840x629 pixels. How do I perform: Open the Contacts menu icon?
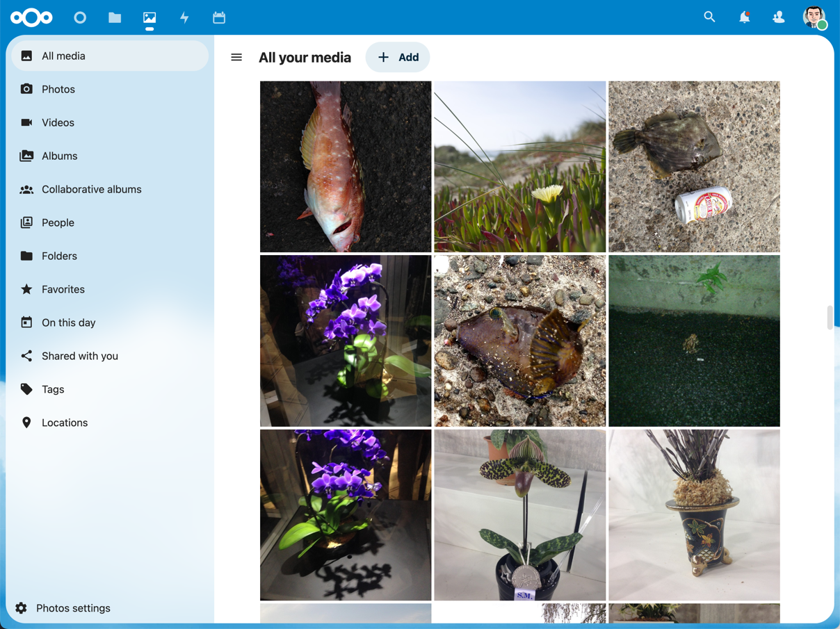pos(779,17)
